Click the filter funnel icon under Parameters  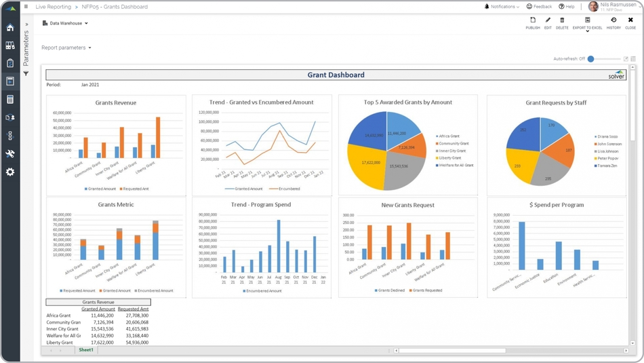tap(26, 74)
